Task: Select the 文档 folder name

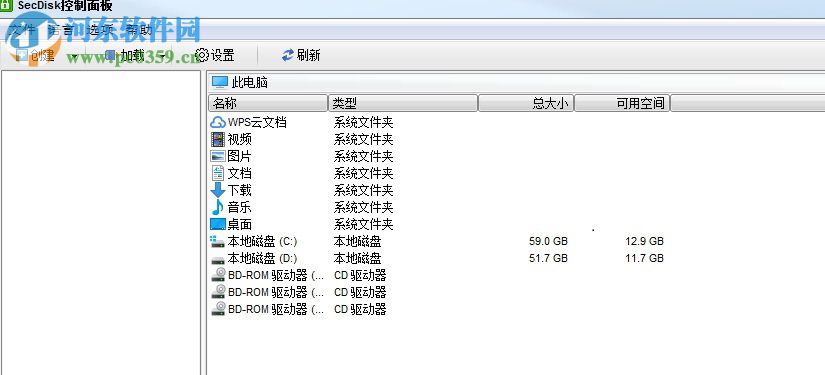Action: [x=239, y=173]
